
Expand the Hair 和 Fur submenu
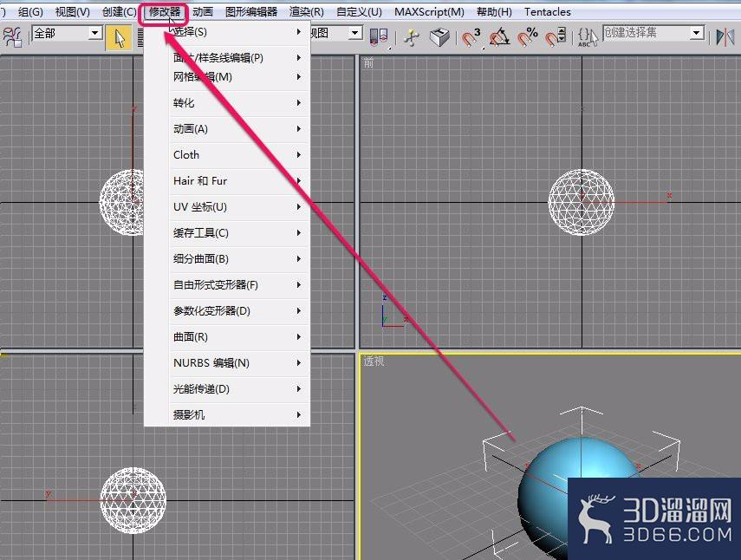click(227, 180)
